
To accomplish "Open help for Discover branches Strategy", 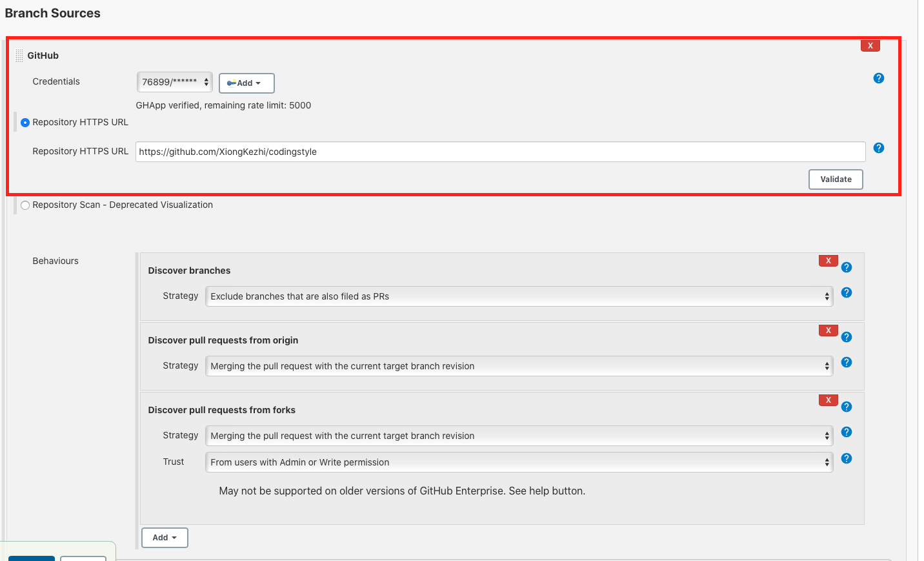I will tap(847, 292).
